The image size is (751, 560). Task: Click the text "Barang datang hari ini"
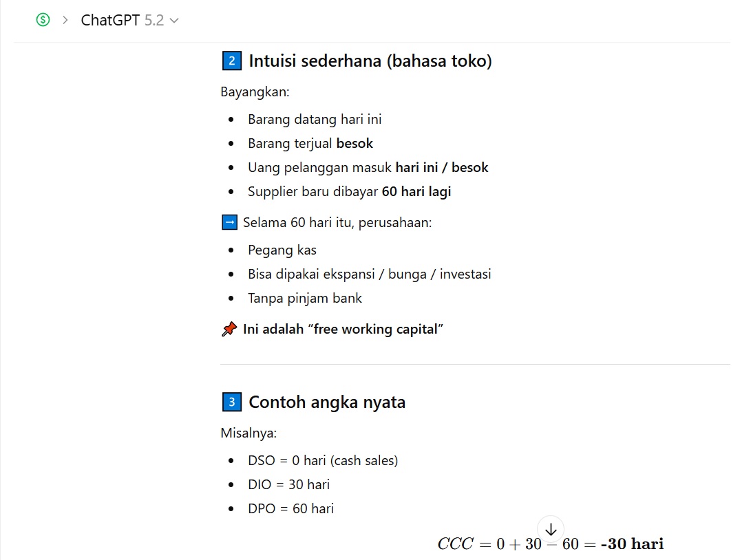click(315, 120)
